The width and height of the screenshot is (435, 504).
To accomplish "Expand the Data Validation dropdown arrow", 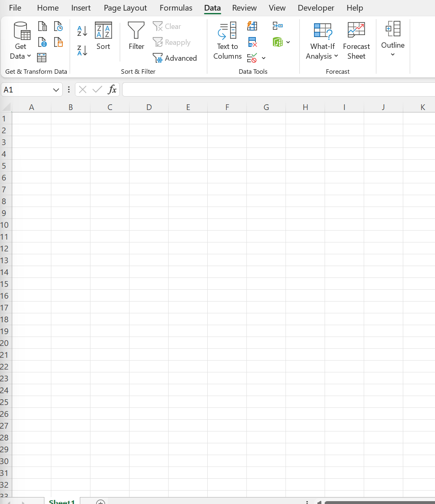I will pyautogui.click(x=264, y=58).
